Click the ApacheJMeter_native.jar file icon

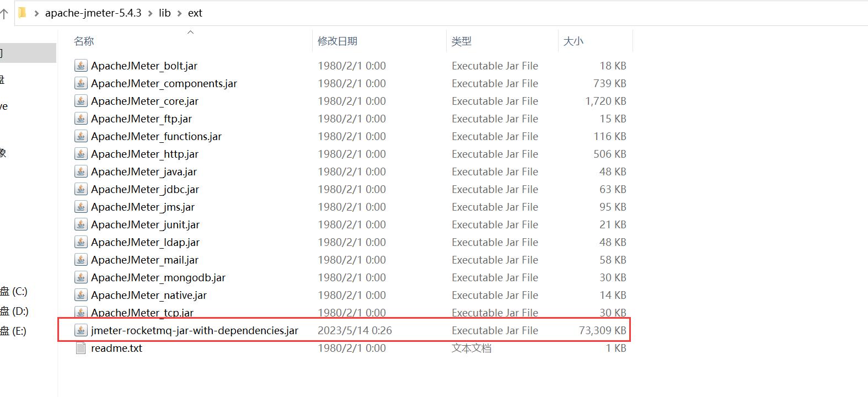tap(81, 295)
